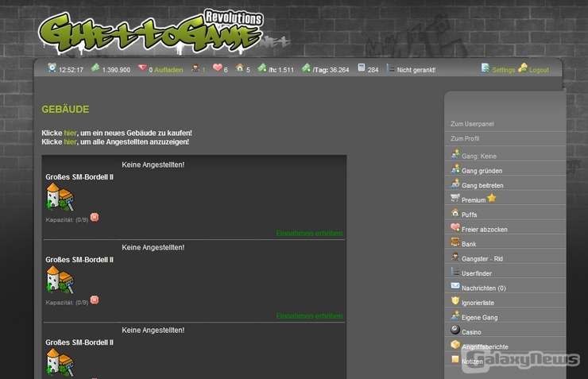Click the Logout key icon

(523, 68)
